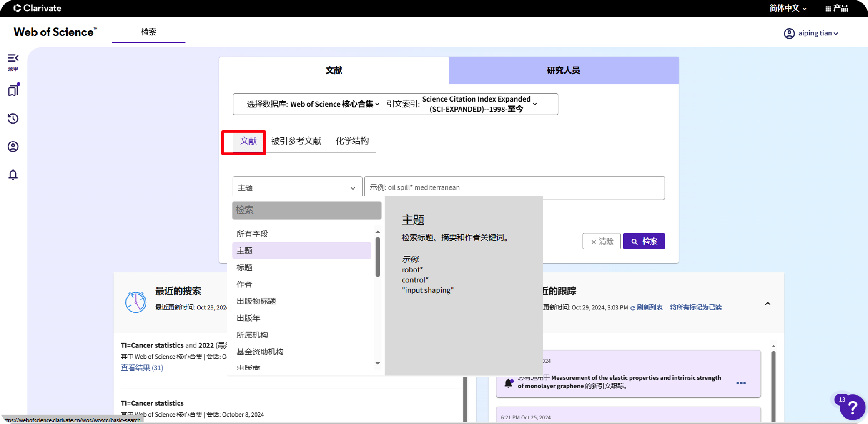Switch to the 研究人员 tab
Viewport: 868px width, 424px height.
564,70
